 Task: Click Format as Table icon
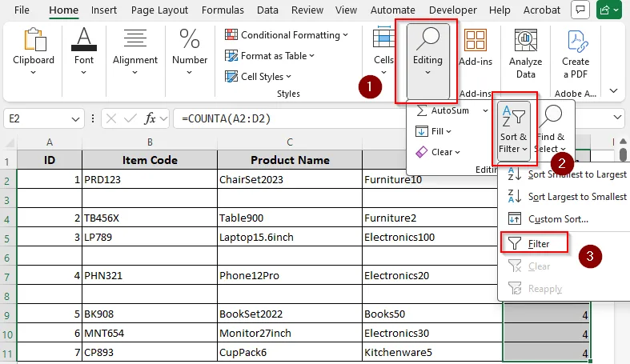231,56
